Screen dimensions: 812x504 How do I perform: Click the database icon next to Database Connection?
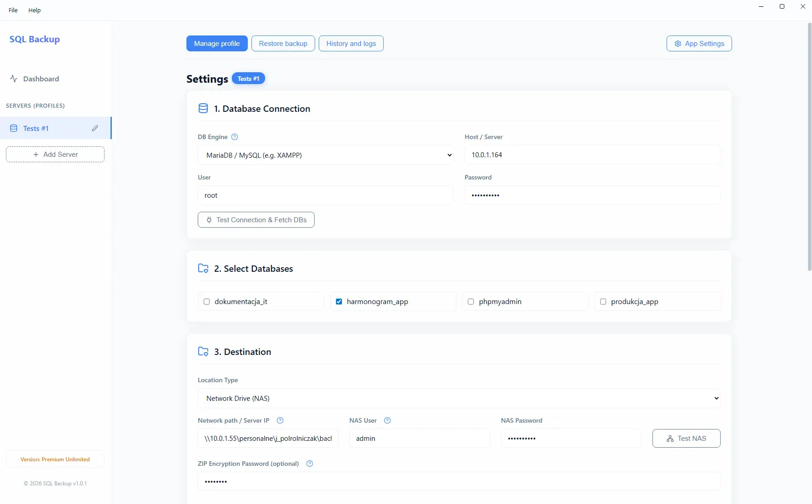pos(203,108)
